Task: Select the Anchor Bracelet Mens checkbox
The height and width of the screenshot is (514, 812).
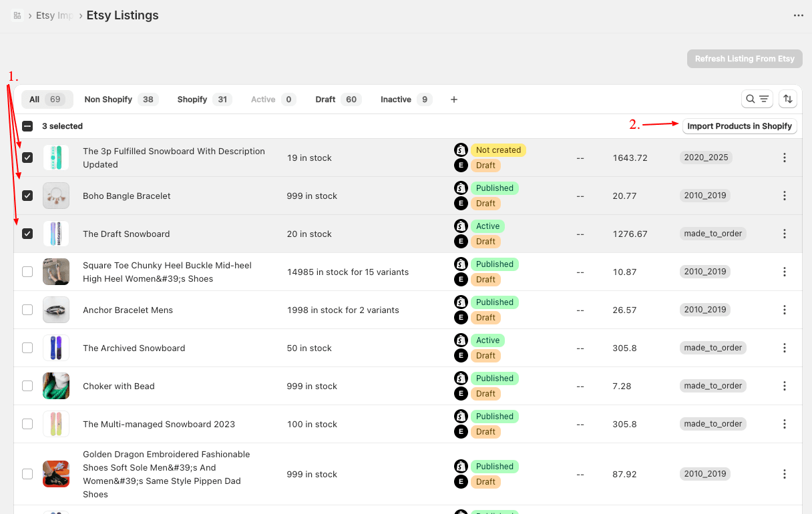Action: point(27,310)
